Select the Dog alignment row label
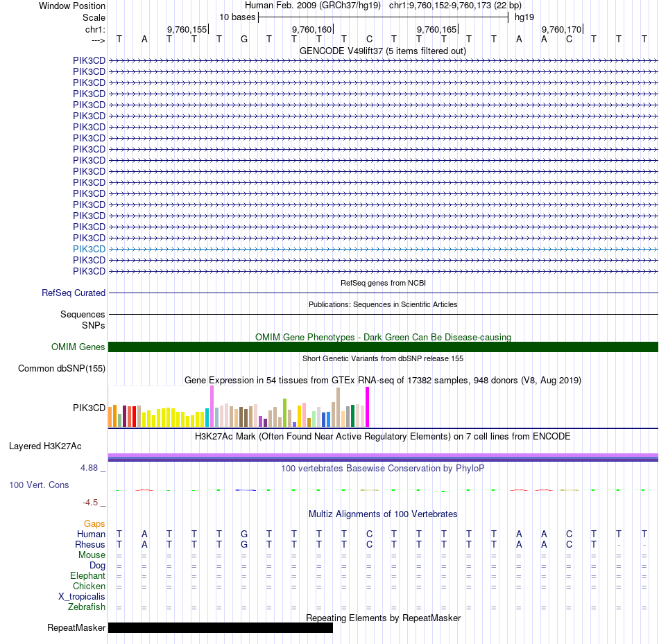Image resolution: width=659 pixels, height=644 pixels. coord(97,566)
